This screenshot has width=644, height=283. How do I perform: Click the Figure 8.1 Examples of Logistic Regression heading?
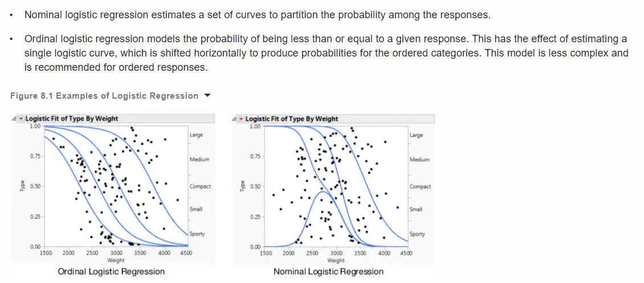[104, 96]
